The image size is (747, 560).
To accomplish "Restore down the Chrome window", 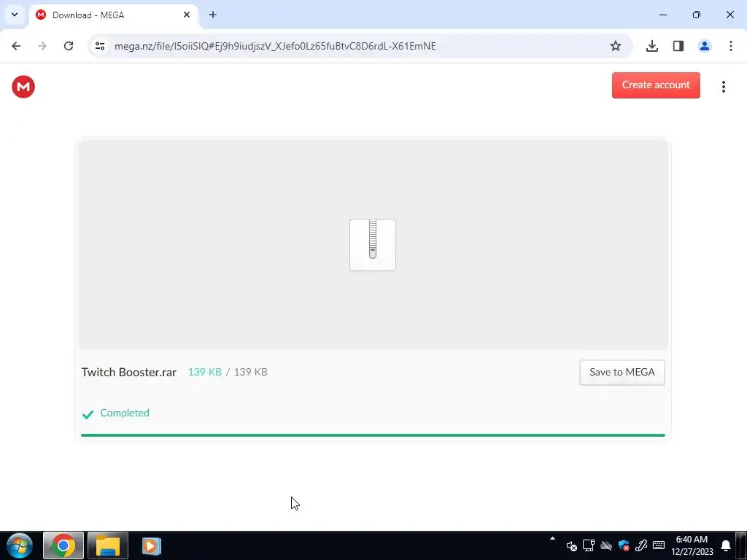I will pyautogui.click(x=697, y=15).
